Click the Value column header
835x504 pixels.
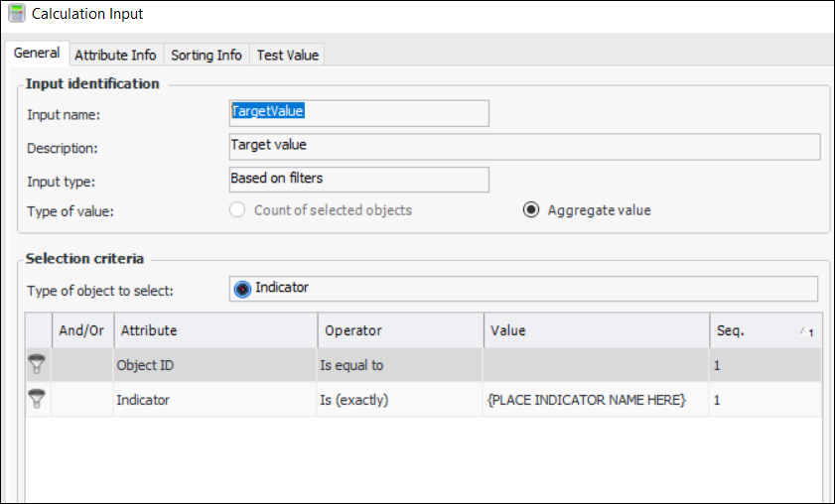[596, 330]
